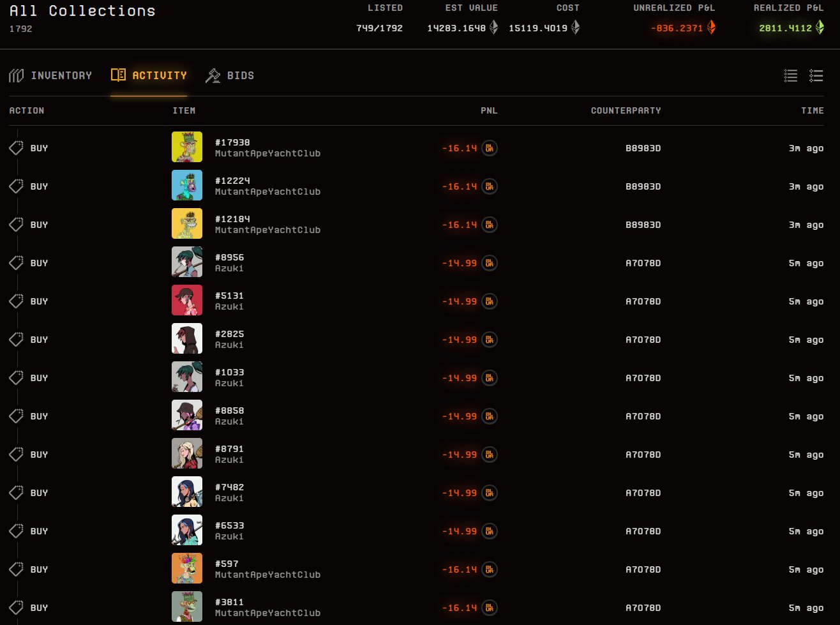Viewport: 840px width, 625px height.
Task: Click the ETH icon beside Cost amount
Action: click(x=576, y=27)
